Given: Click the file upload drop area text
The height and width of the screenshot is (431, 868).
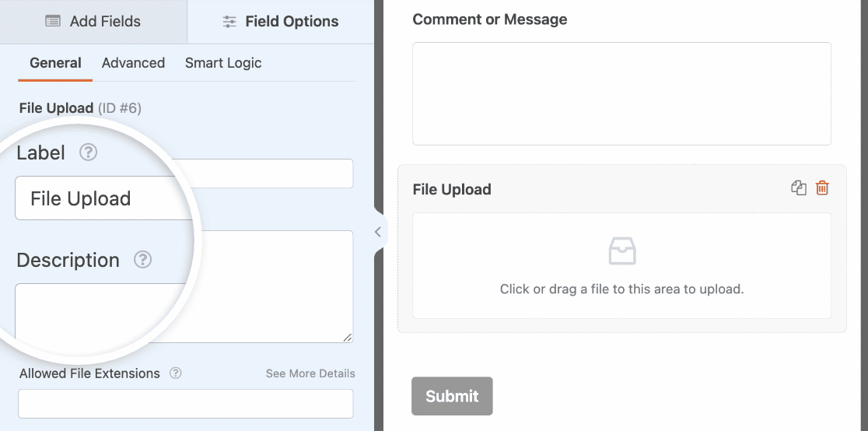Looking at the screenshot, I should pos(621,289).
